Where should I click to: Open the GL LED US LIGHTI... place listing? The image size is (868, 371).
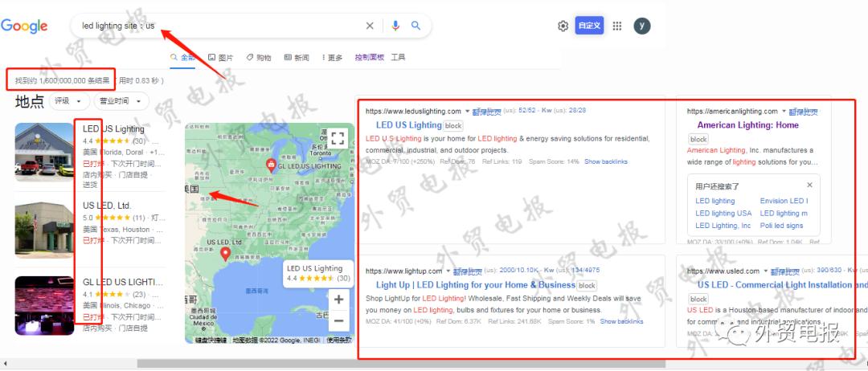click(x=123, y=282)
